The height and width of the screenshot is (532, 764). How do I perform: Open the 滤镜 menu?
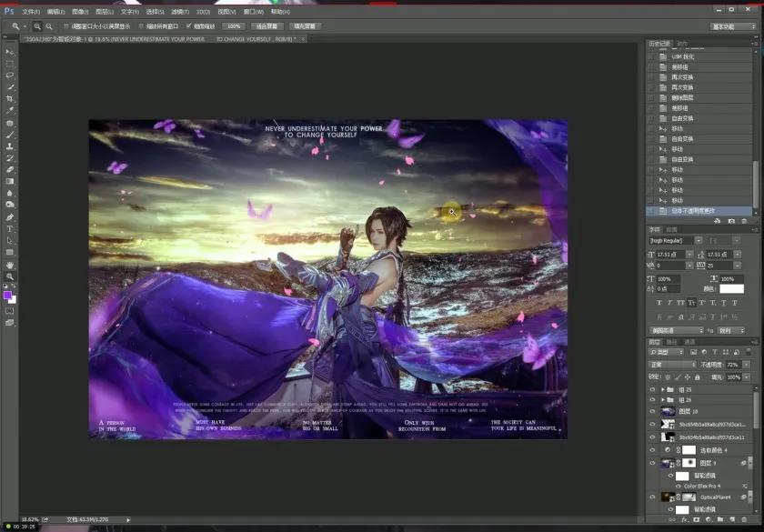coord(179,12)
